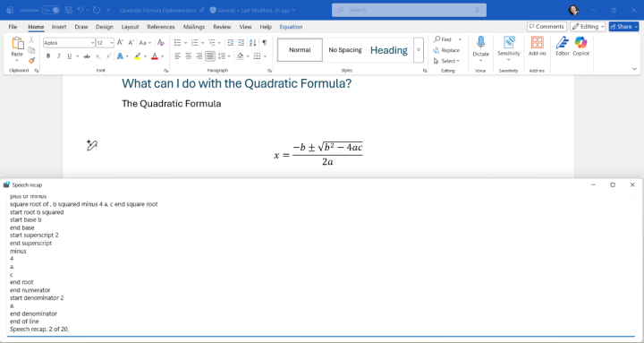
Task: Open the Copilot pane
Action: [x=580, y=42]
